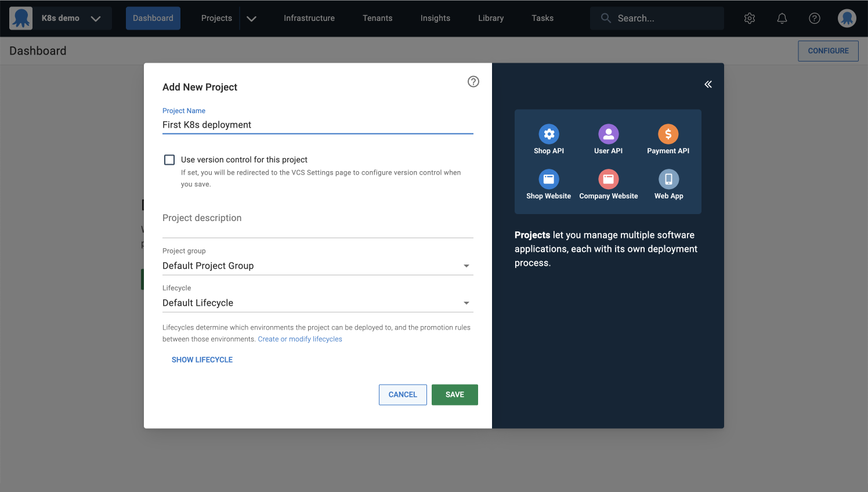Open the Tenants menu item
Image resolution: width=868 pixels, height=492 pixels.
click(377, 18)
